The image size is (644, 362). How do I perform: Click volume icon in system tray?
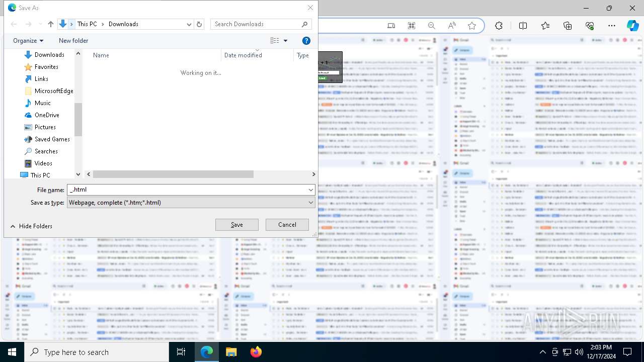coord(579,352)
